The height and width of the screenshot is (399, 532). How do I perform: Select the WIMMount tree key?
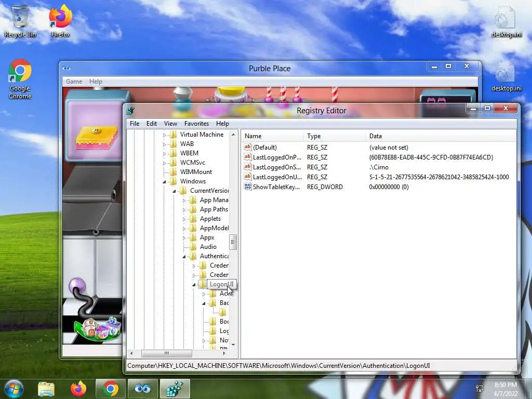point(196,172)
